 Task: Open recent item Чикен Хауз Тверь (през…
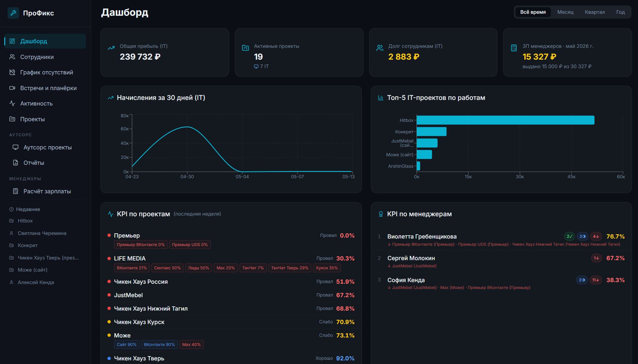45,258
